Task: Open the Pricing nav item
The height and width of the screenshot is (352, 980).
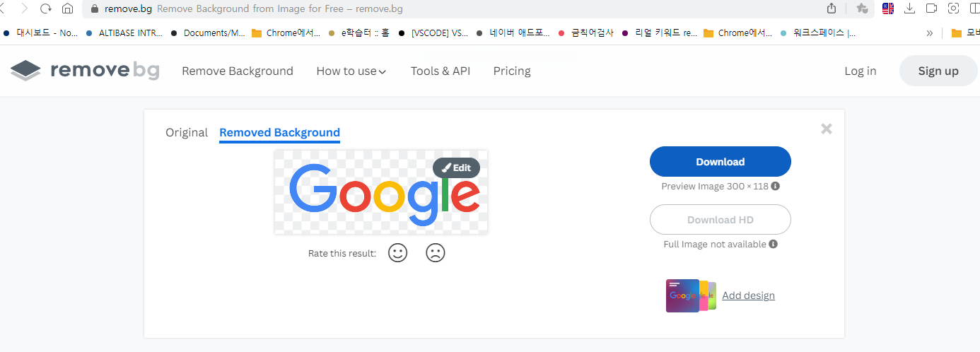Action: [x=512, y=71]
